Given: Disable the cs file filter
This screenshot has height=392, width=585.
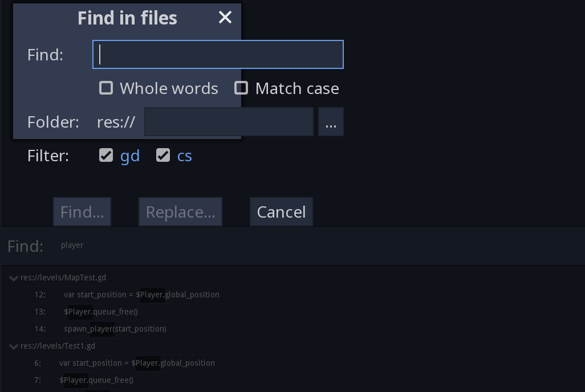Looking at the screenshot, I should [164, 154].
